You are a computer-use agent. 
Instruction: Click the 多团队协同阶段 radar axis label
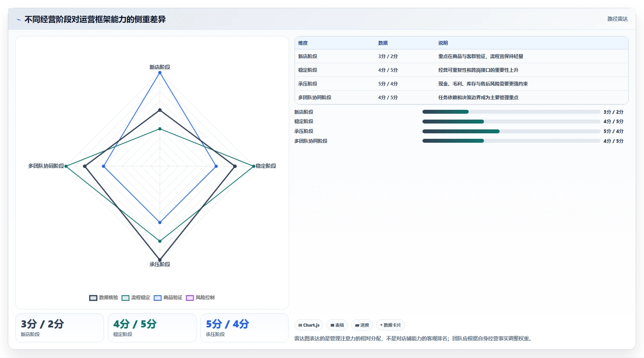[46, 166]
